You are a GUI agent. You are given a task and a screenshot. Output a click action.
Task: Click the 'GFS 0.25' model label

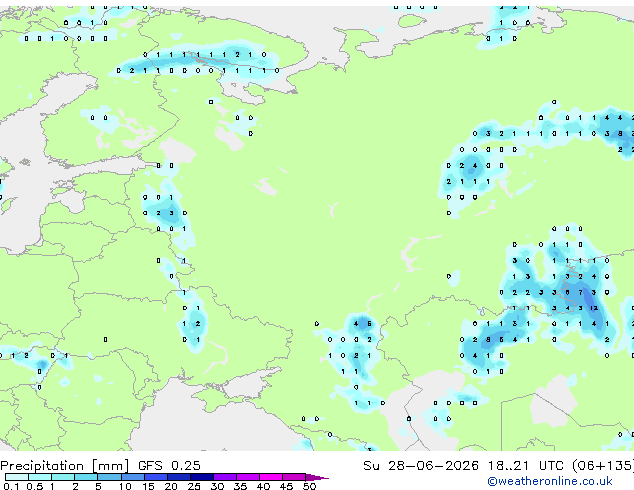(x=169, y=466)
